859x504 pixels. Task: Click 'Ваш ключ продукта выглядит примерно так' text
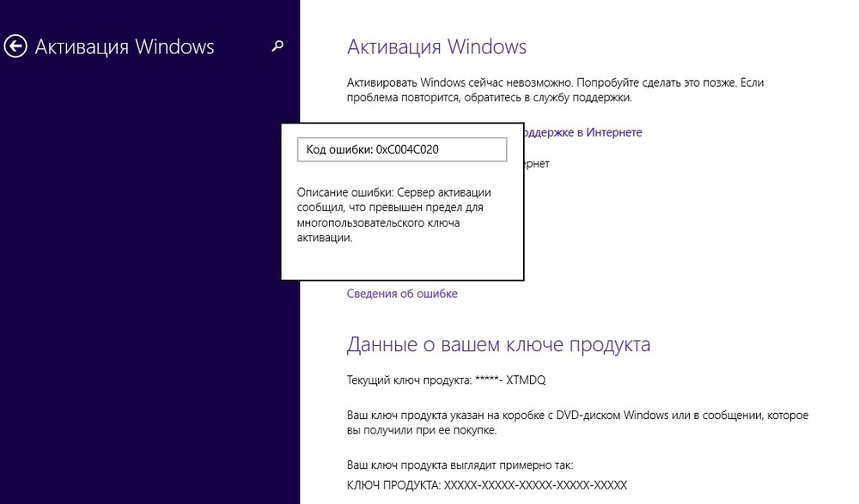pos(460,465)
